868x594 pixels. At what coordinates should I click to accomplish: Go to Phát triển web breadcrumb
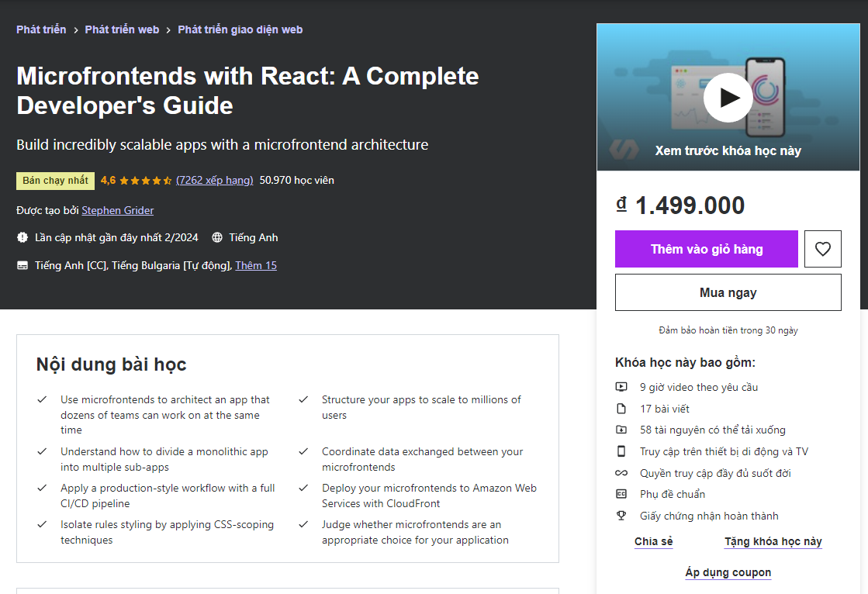(x=122, y=29)
